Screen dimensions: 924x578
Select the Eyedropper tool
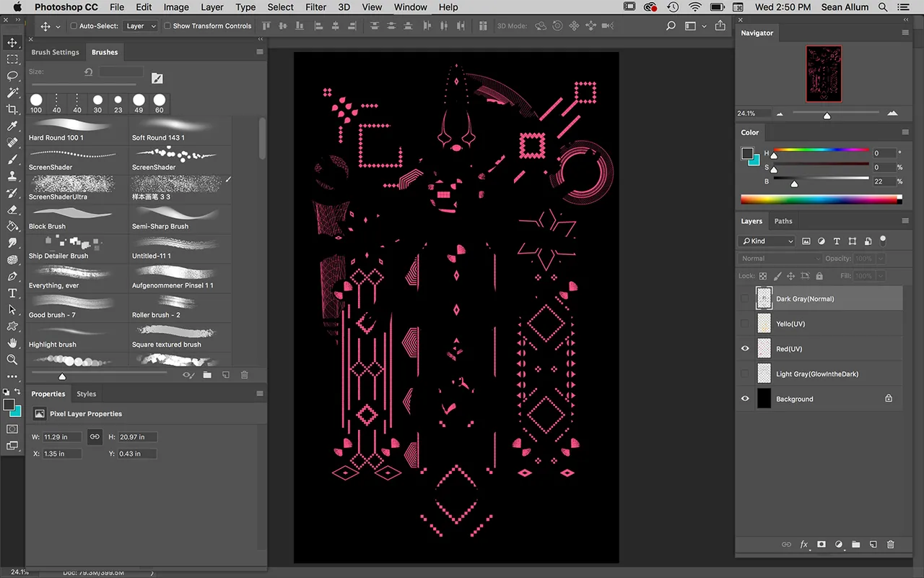tap(12, 126)
